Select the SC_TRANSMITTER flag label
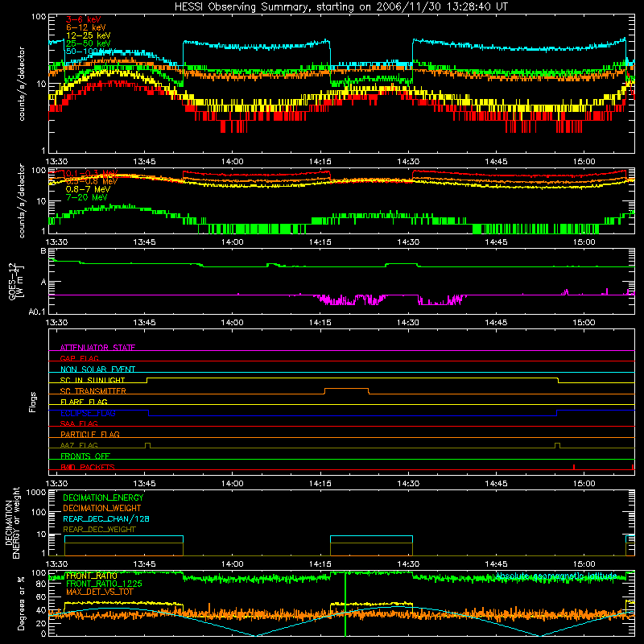This screenshot has width=644, height=644. pyautogui.click(x=93, y=391)
